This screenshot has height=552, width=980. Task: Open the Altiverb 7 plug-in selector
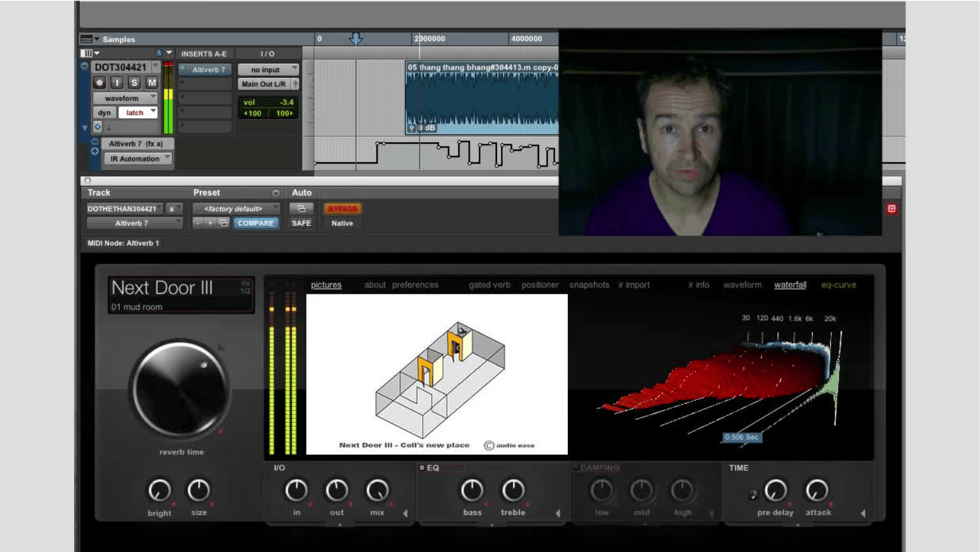point(134,223)
